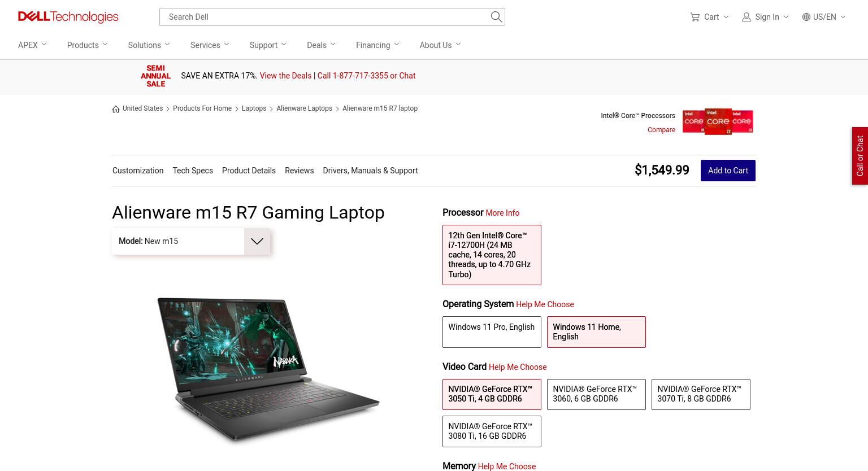Follow the View the Deals link
The image size is (868, 471).
(285, 76)
